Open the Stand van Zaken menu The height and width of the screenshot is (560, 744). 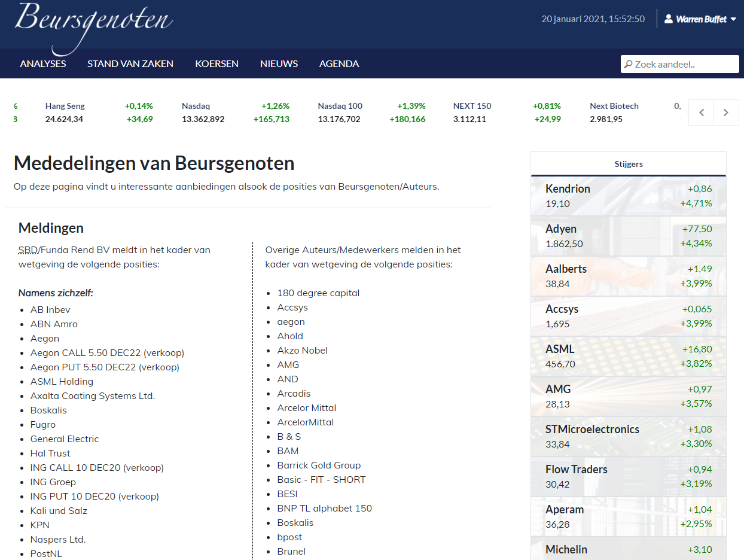click(x=130, y=63)
